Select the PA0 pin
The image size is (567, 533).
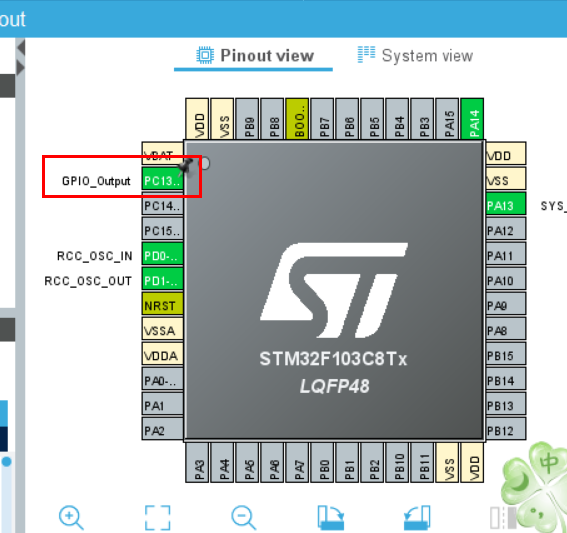(162, 380)
